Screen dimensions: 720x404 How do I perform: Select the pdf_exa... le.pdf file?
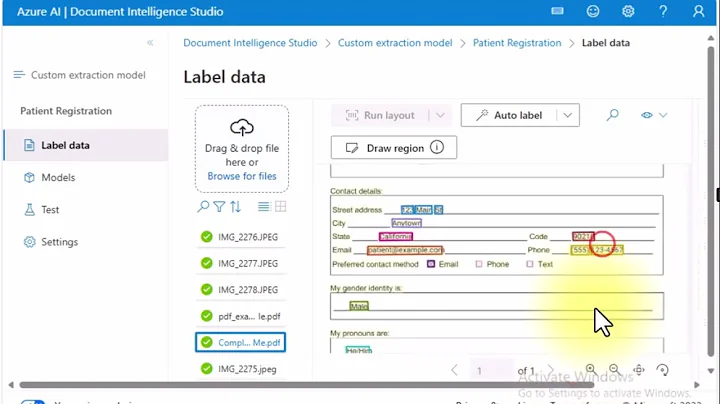coord(241,316)
